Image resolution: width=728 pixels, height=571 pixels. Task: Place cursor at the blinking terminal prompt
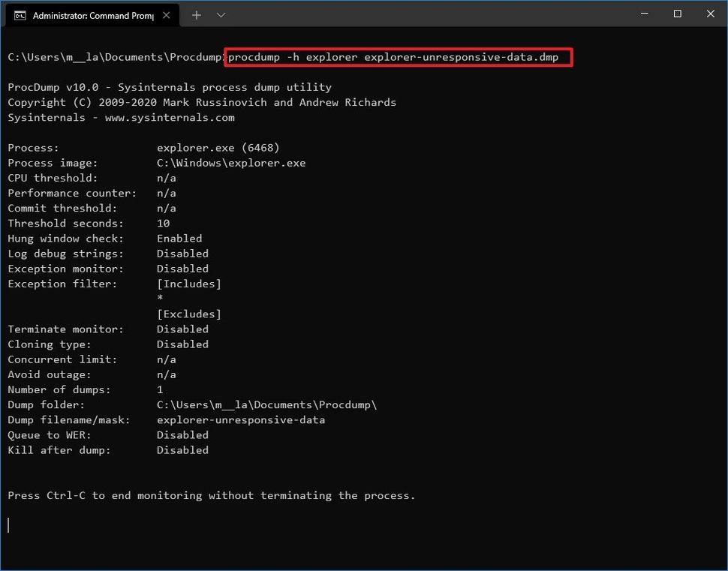(8, 525)
